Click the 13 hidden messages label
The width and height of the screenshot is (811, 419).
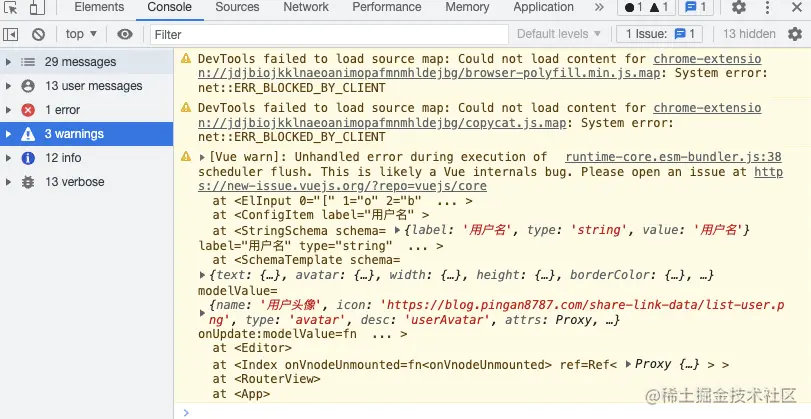tap(749, 34)
